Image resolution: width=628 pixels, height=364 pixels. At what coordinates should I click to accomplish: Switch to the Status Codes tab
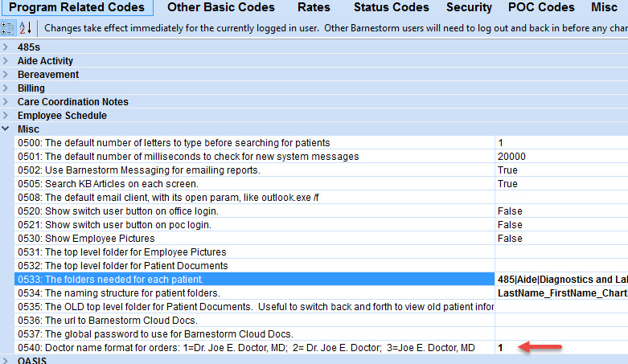(392, 7)
